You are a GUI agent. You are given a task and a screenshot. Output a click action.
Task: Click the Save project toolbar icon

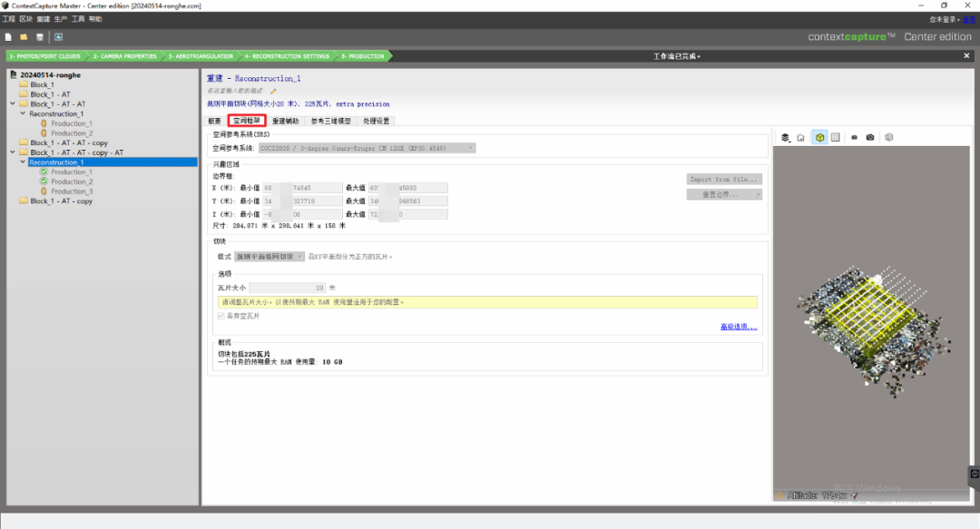[x=39, y=37]
